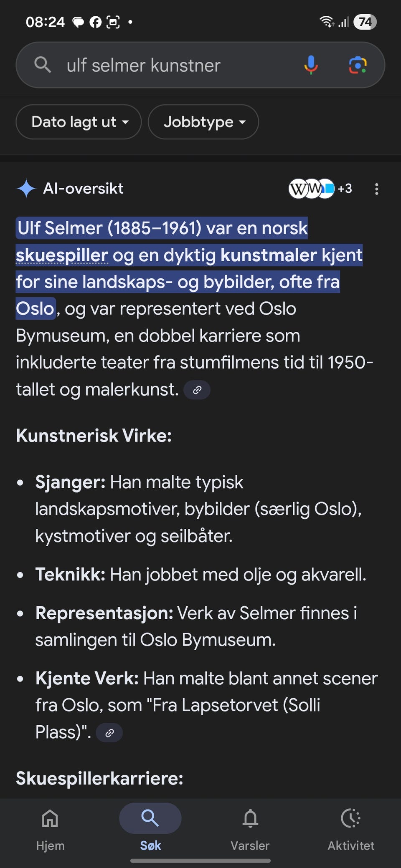The width and height of the screenshot is (401, 868).
Task: Open source link chip after 'malerkunst'
Action: click(197, 390)
